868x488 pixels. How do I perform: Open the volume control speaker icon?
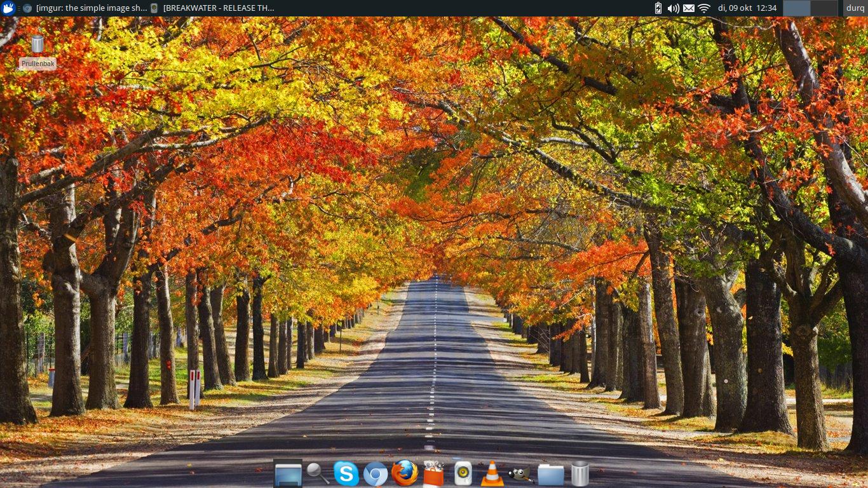[x=673, y=8]
